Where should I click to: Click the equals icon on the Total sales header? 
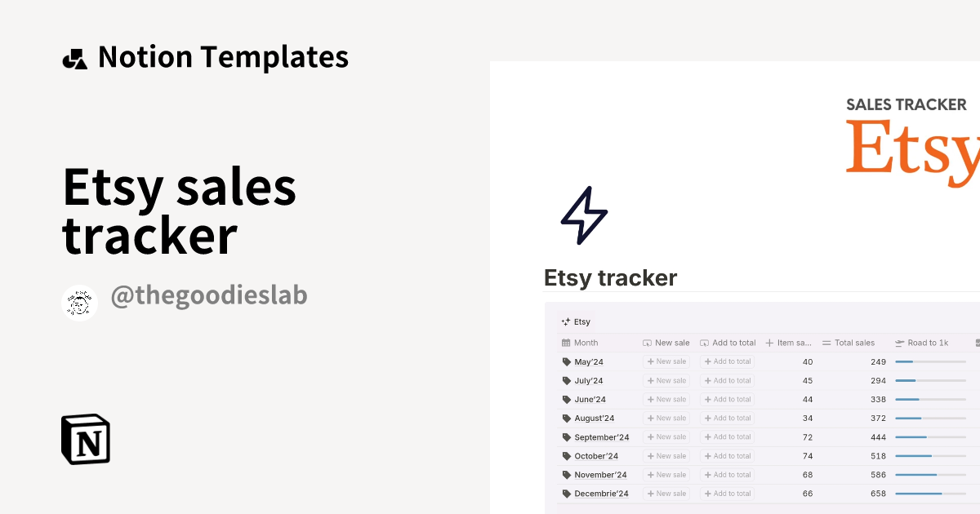[826, 343]
